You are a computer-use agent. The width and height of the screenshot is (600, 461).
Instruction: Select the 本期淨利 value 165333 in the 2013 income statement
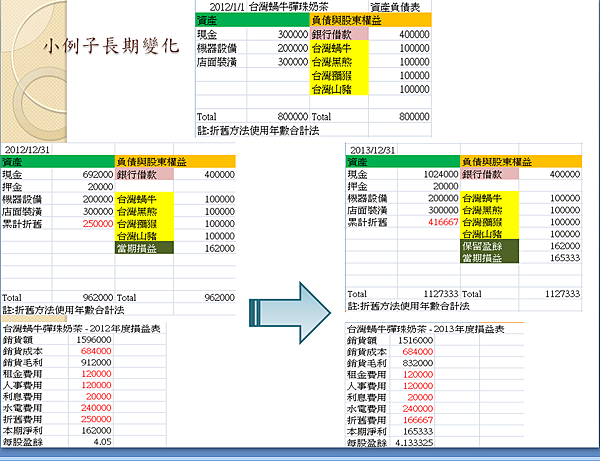point(418,432)
